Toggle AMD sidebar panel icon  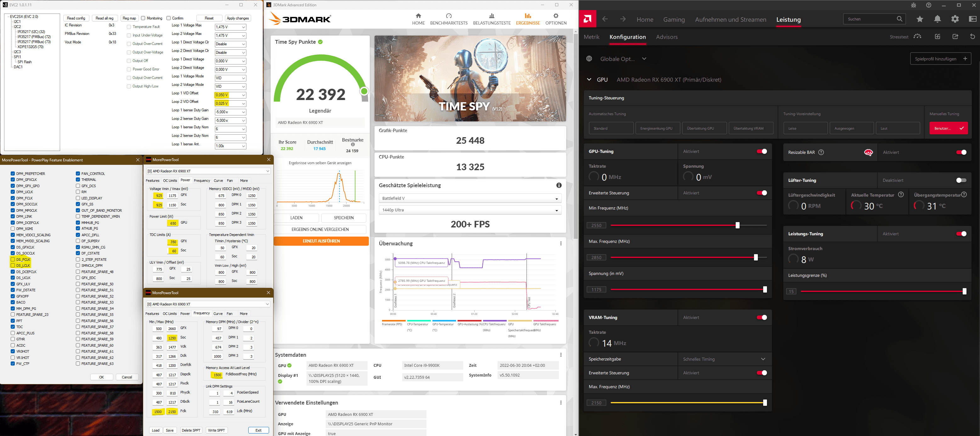(x=972, y=19)
